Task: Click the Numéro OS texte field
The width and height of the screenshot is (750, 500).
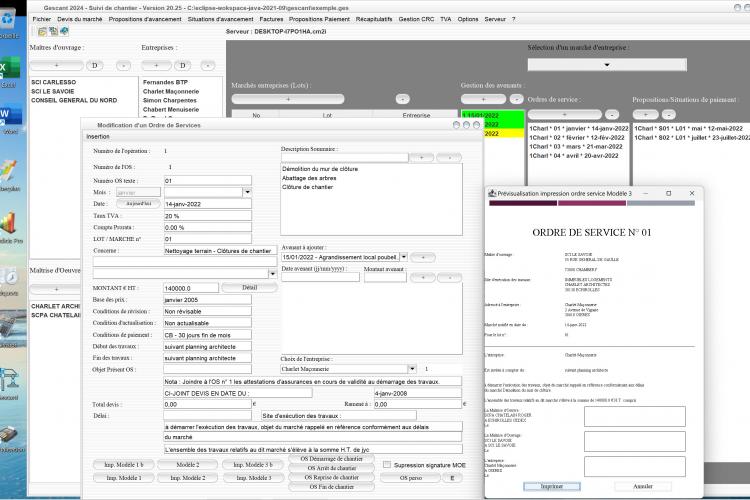Action: [208, 181]
